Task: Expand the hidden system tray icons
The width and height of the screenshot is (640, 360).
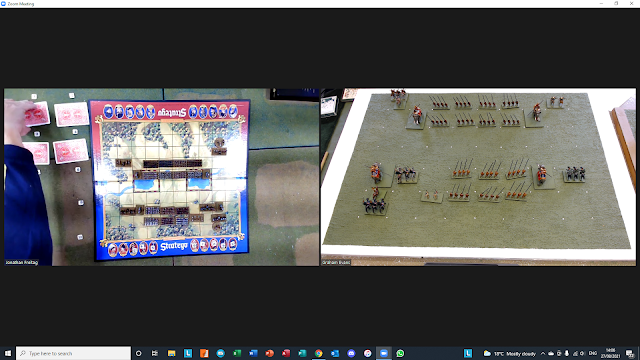Action: click(542, 353)
